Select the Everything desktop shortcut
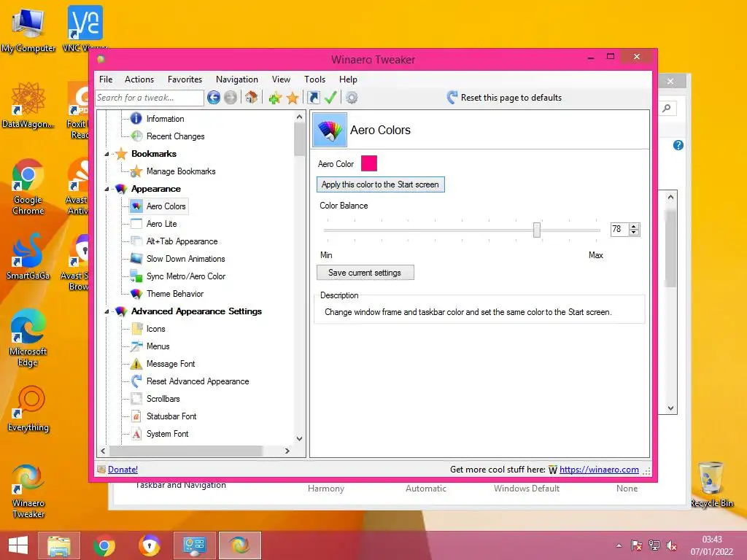The image size is (747, 560). (28, 408)
